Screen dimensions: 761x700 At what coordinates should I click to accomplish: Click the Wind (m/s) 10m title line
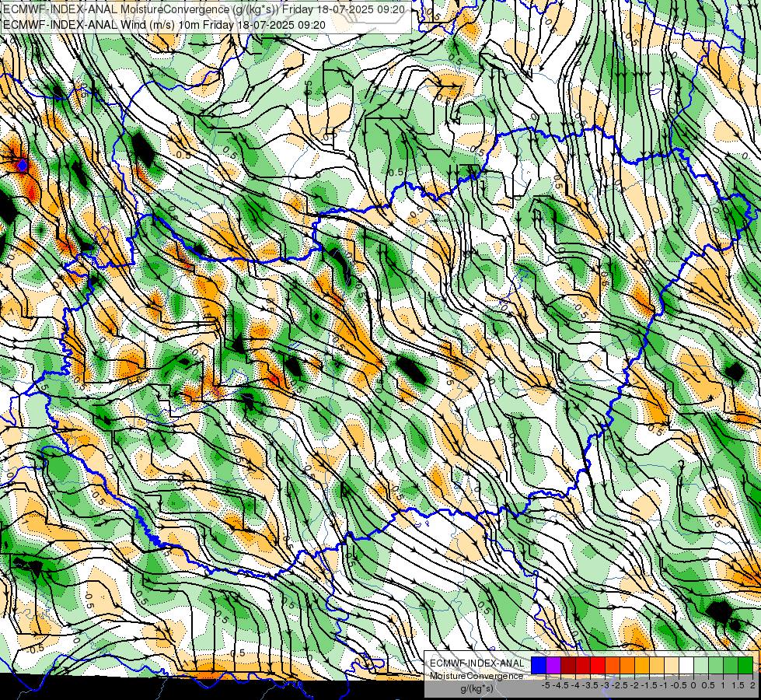(164, 25)
